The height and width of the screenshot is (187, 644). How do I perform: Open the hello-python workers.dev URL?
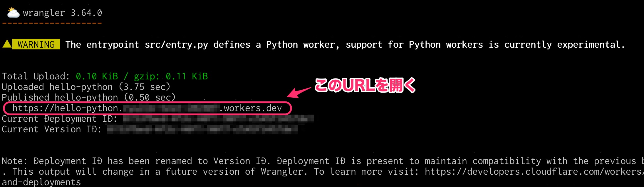point(147,108)
